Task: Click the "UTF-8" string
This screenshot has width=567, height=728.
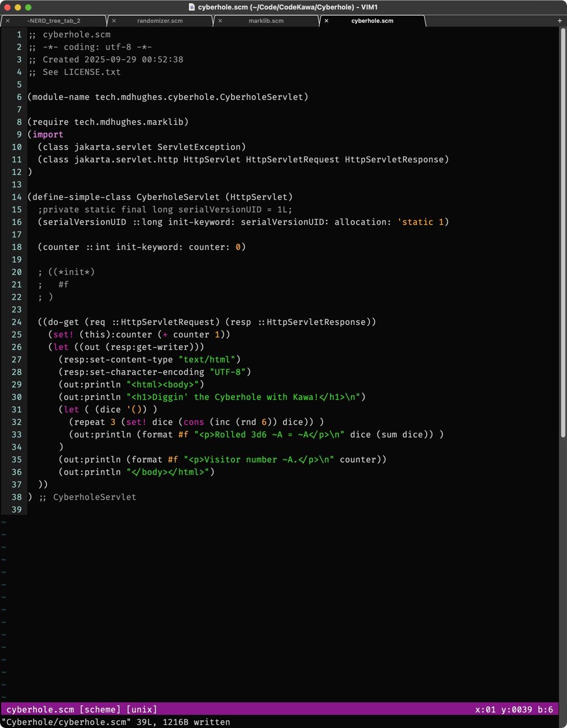Action: pos(228,372)
